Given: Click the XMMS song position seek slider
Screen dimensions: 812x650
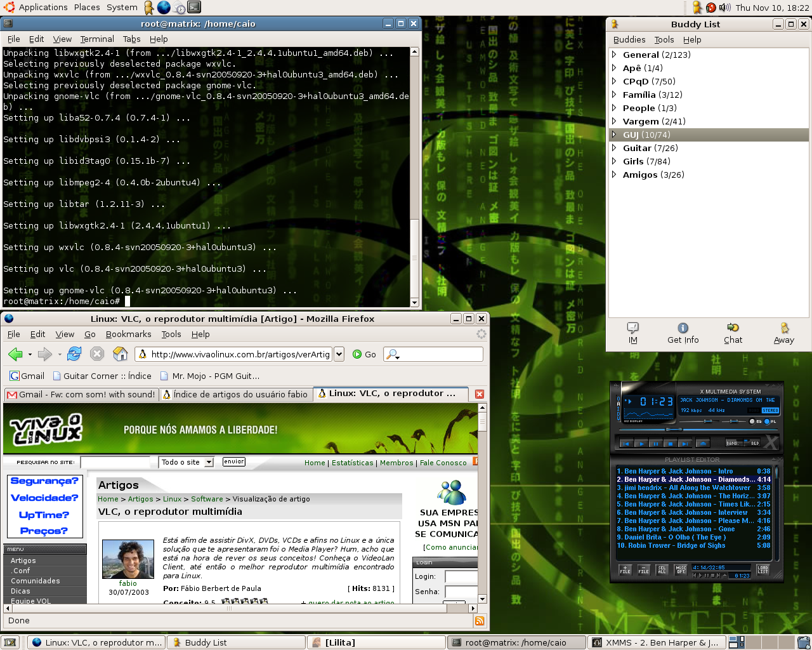Looking at the screenshot, I should (x=698, y=429).
